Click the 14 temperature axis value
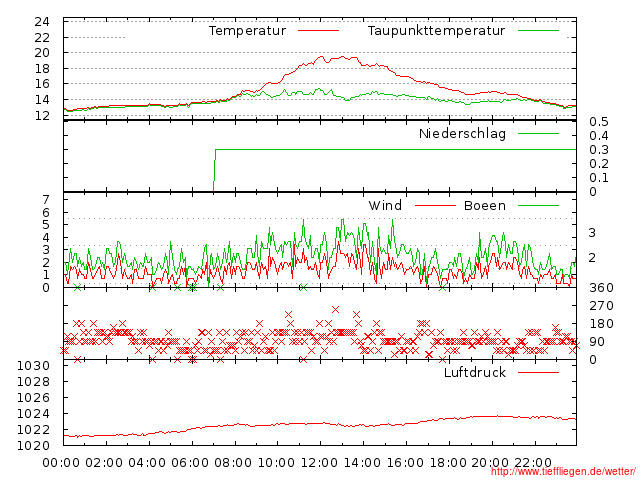The width and height of the screenshot is (640, 480). [x=42, y=100]
